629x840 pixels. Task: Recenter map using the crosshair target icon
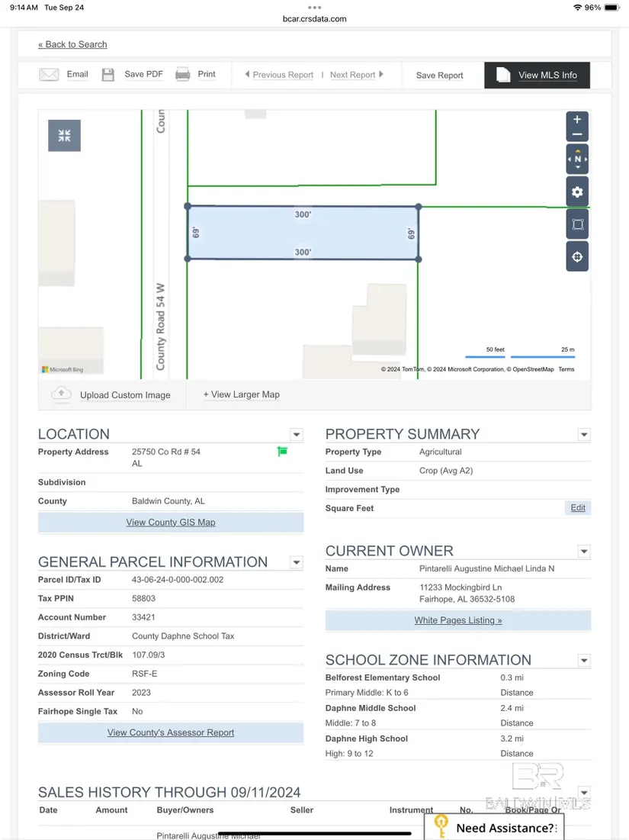(x=577, y=257)
